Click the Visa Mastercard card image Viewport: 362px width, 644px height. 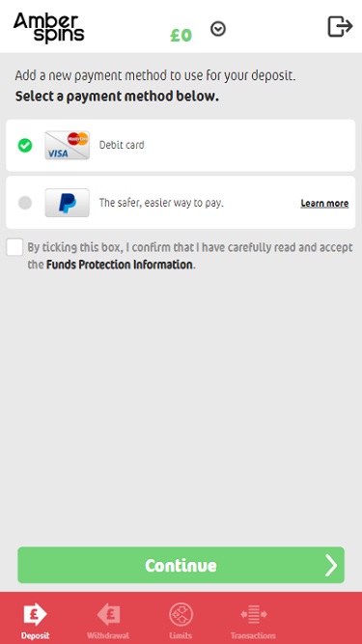point(68,145)
